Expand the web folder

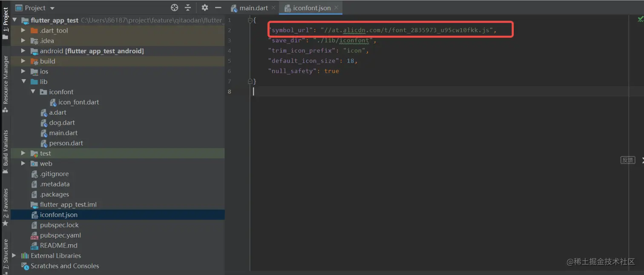(23, 163)
